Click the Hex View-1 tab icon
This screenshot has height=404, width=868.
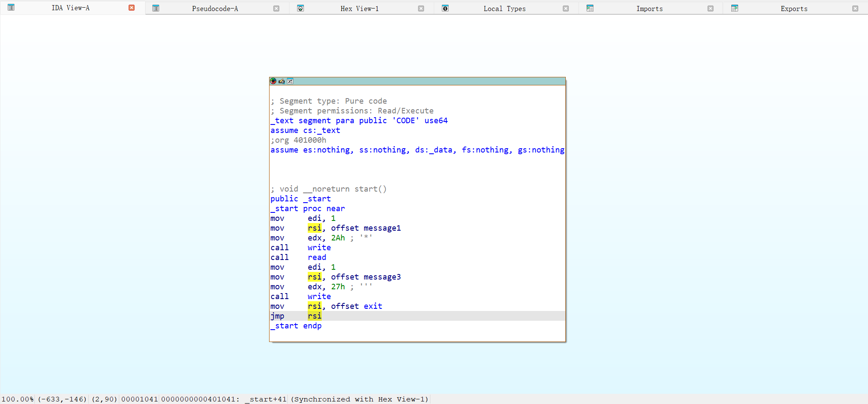pyautogui.click(x=301, y=8)
